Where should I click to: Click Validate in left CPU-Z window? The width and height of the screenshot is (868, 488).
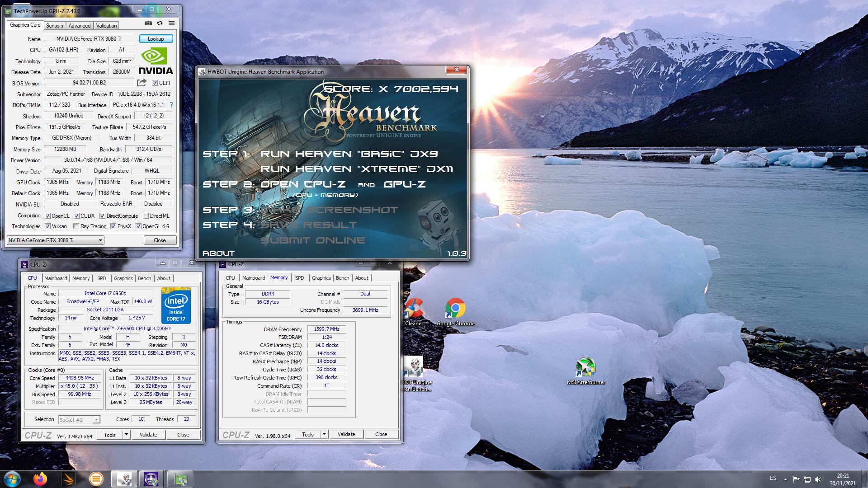tap(148, 435)
